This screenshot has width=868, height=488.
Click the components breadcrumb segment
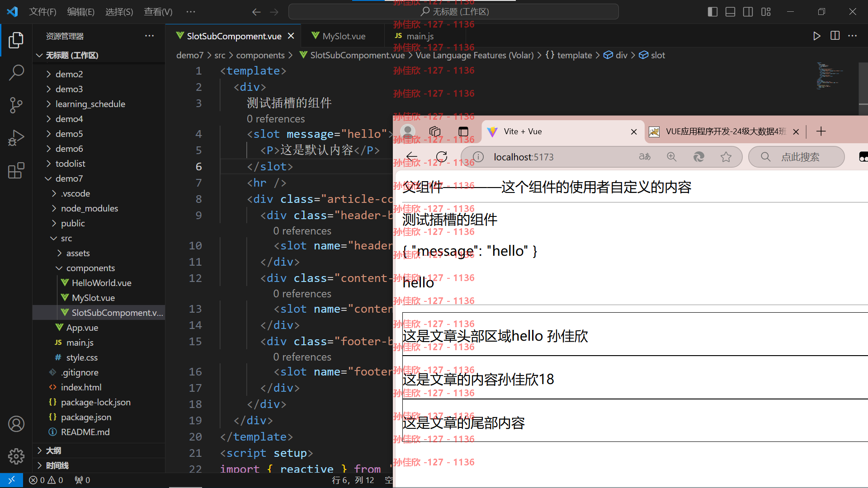260,55
